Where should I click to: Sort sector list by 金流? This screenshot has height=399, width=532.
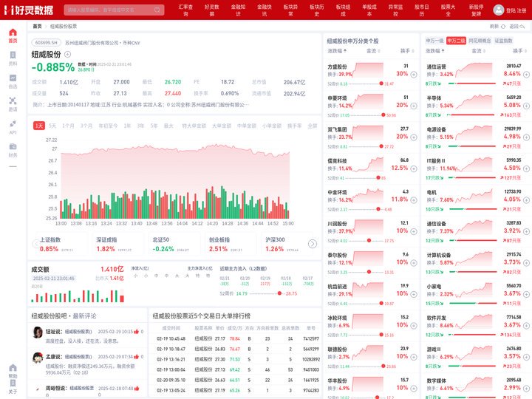pos(478,51)
